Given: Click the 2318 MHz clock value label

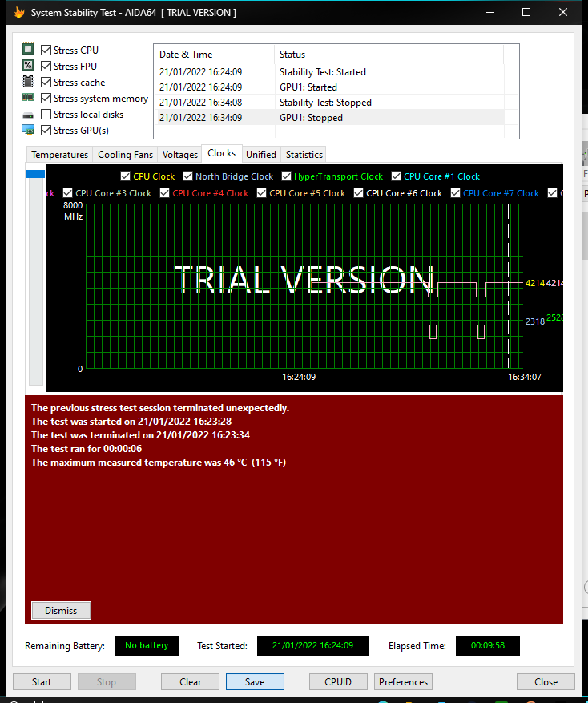Looking at the screenshot, I should coord(534,321).
